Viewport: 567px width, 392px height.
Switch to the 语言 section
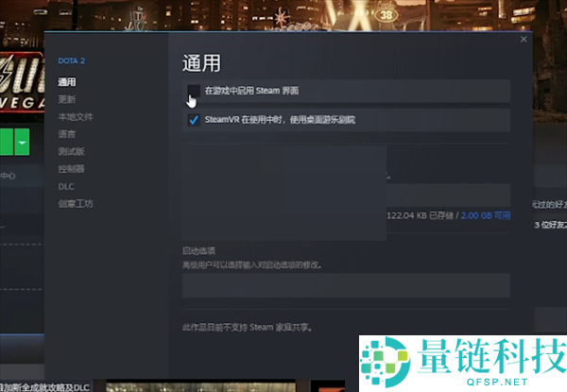pyautogui.click(x=66, y=134)
